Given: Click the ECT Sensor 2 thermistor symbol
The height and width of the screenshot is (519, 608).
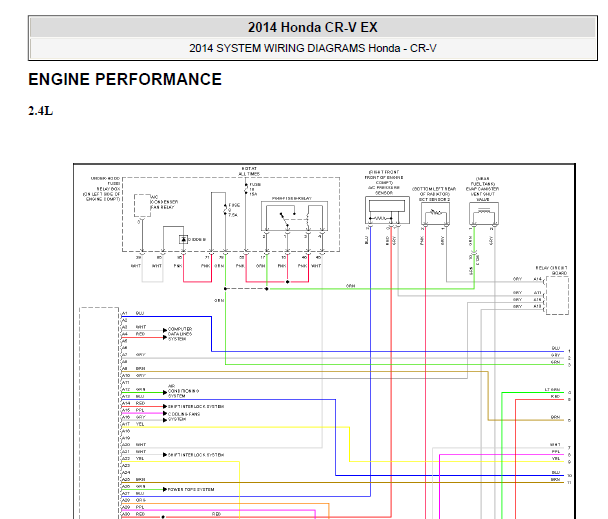Looking at the screenshot, I should coord(436,213).
